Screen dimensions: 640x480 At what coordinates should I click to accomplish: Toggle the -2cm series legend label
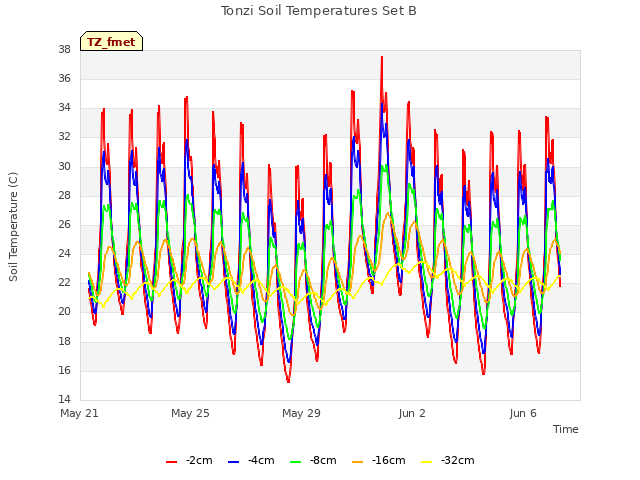(x=199, y=460)
